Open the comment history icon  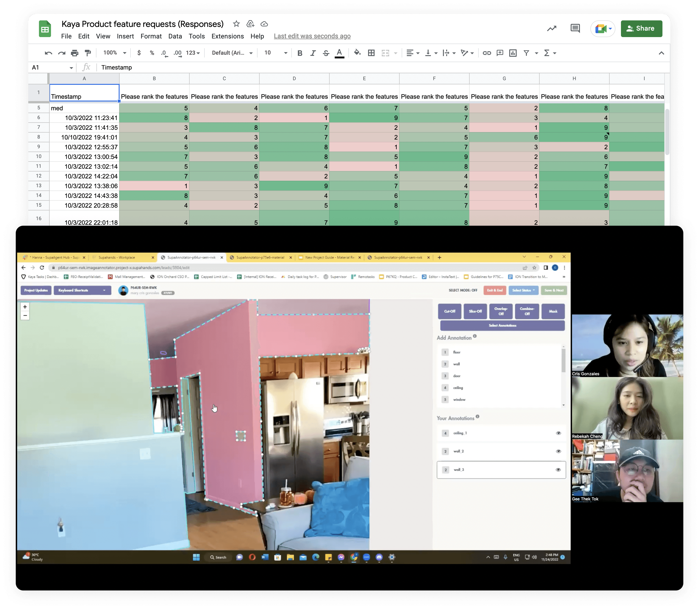[x=575, y=29]
